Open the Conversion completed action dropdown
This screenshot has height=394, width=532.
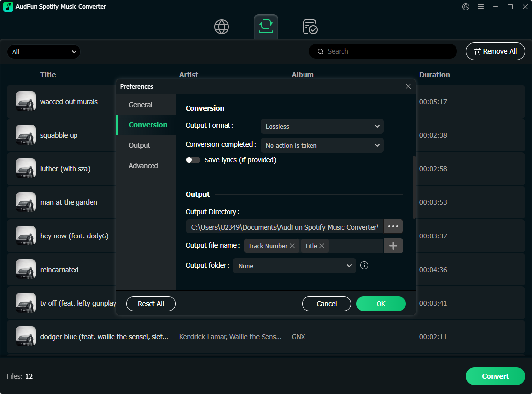coord(322,145)
